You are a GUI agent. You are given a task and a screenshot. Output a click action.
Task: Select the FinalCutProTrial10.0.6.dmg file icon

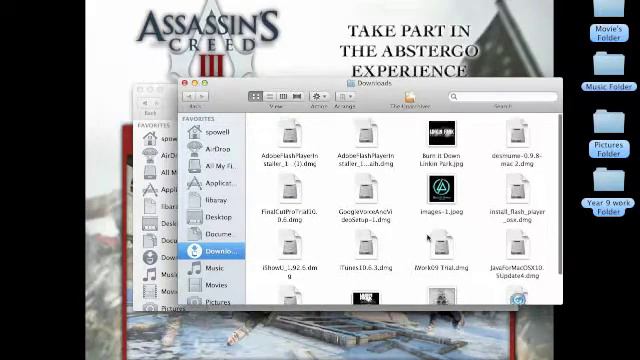coord(290,189)
